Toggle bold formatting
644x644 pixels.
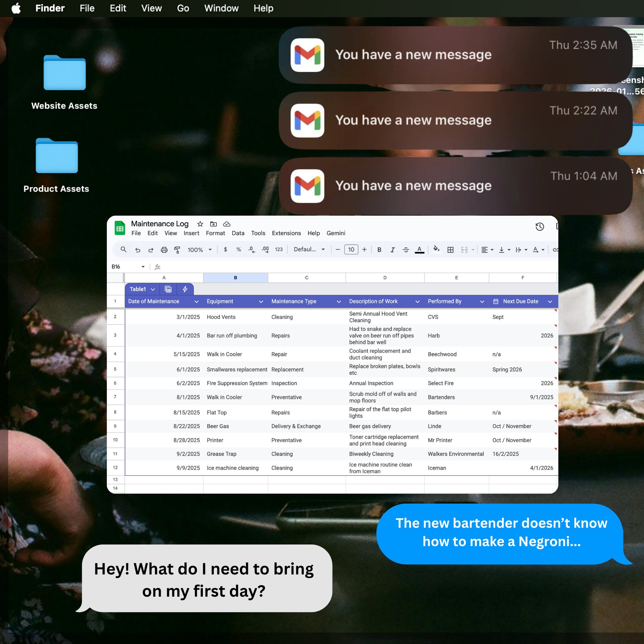coord(379,250)
